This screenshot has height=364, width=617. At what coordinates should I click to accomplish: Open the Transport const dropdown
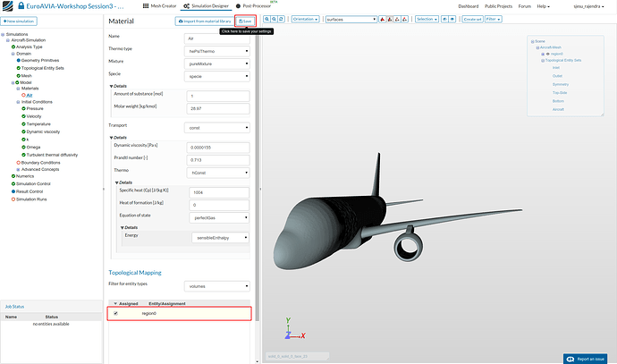tap(216, 128)
